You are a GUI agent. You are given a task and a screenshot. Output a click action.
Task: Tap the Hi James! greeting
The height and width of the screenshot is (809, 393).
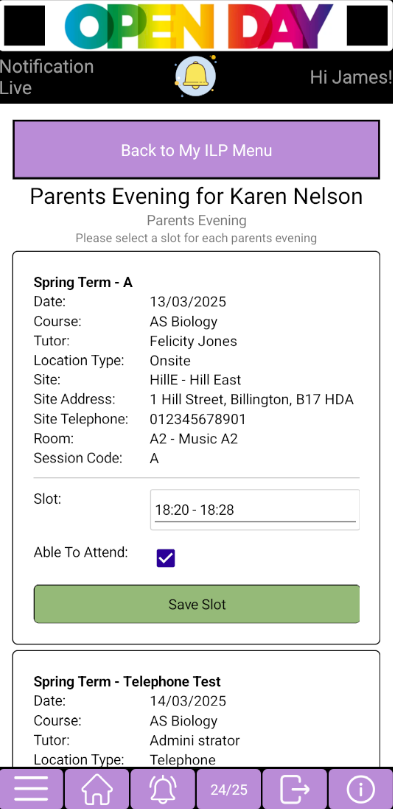(x=351, y=77)
